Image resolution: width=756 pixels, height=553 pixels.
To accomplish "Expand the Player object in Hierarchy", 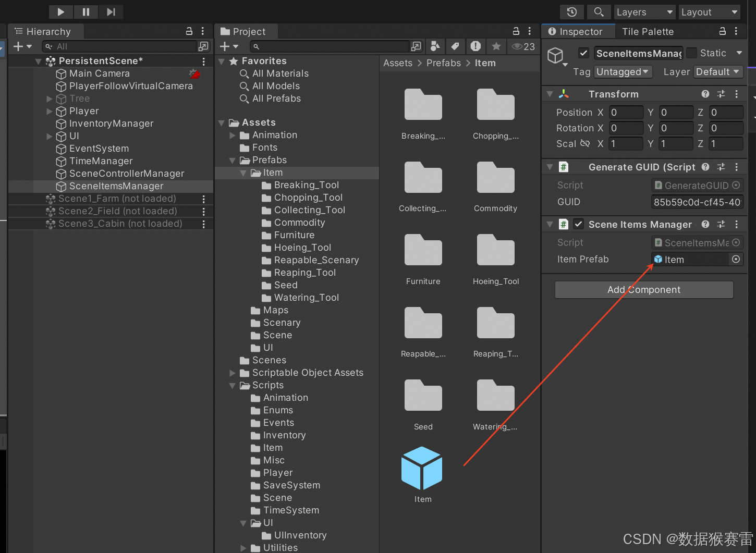I will click(50, 111).
